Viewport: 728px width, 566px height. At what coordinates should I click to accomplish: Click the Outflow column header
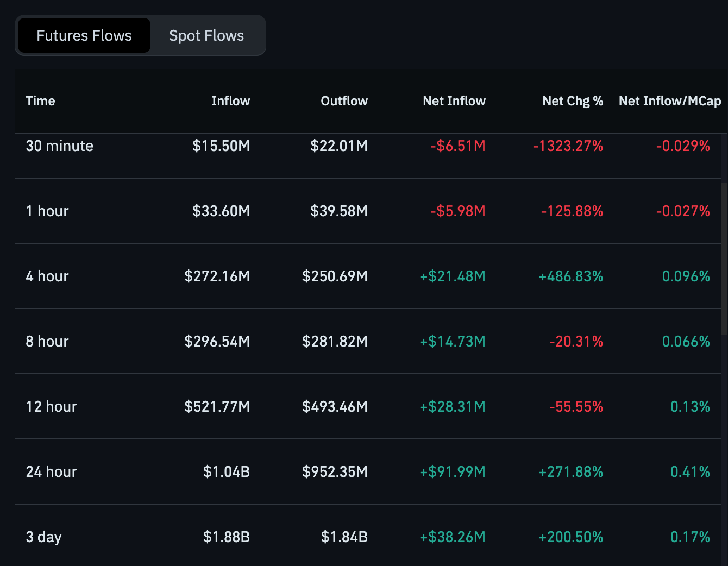point(344,101)
